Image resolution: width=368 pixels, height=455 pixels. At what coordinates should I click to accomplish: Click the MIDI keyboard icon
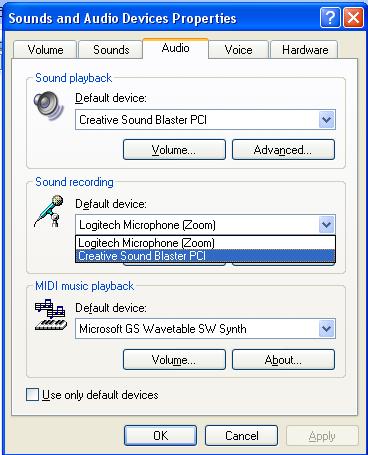(50, 315)
